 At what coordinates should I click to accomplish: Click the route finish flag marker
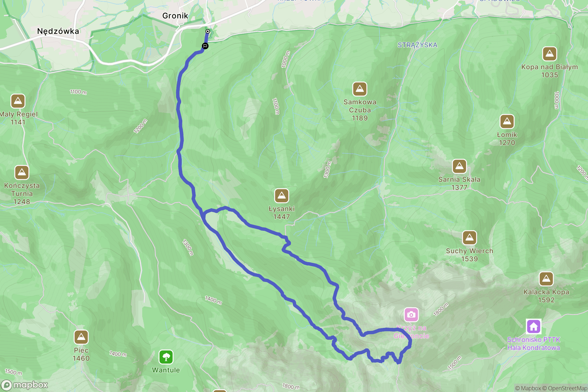coord(205,46)
